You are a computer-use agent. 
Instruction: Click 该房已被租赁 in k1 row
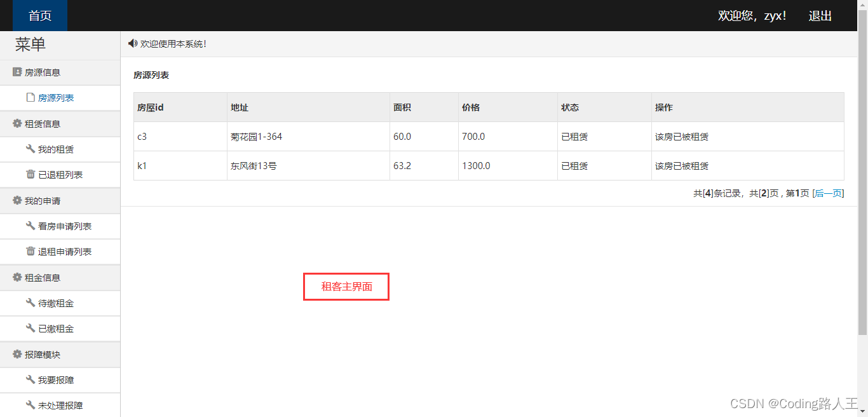[x=682, y=166]
